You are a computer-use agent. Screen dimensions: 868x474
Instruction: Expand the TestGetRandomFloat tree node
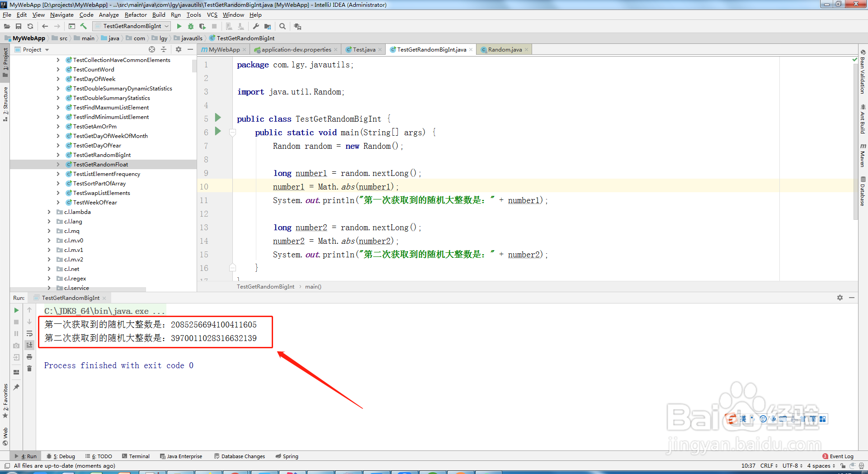[x=58, y=164]
